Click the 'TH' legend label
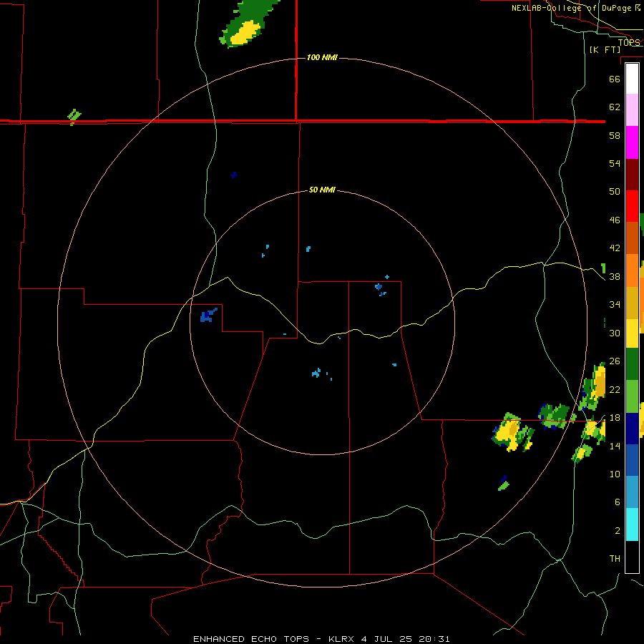Image resolution: width=644 pixels, height=644 pixels. (615, 559)
